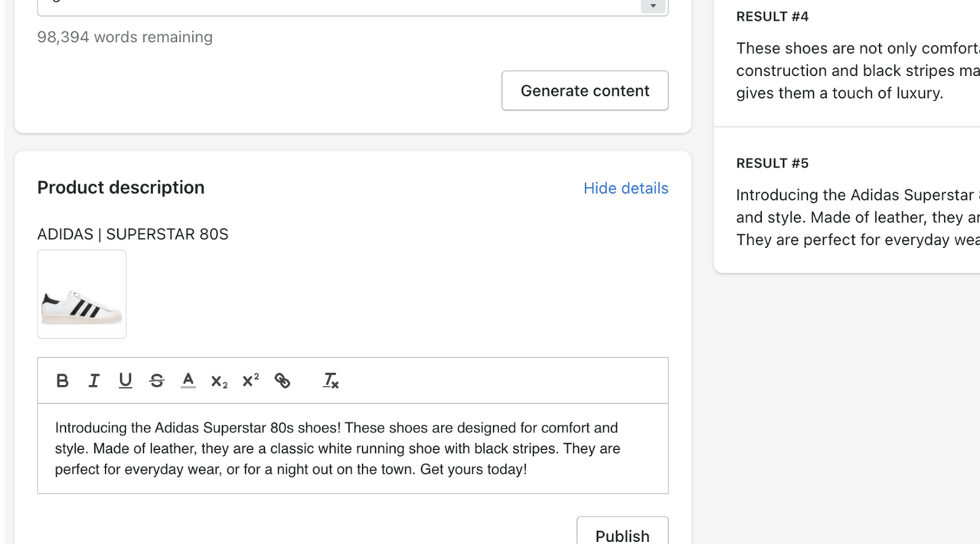Image resolution: width=980 pixels, height=551 pixels.
Task: Click the Product description heading
Action: tap(121, 187)
